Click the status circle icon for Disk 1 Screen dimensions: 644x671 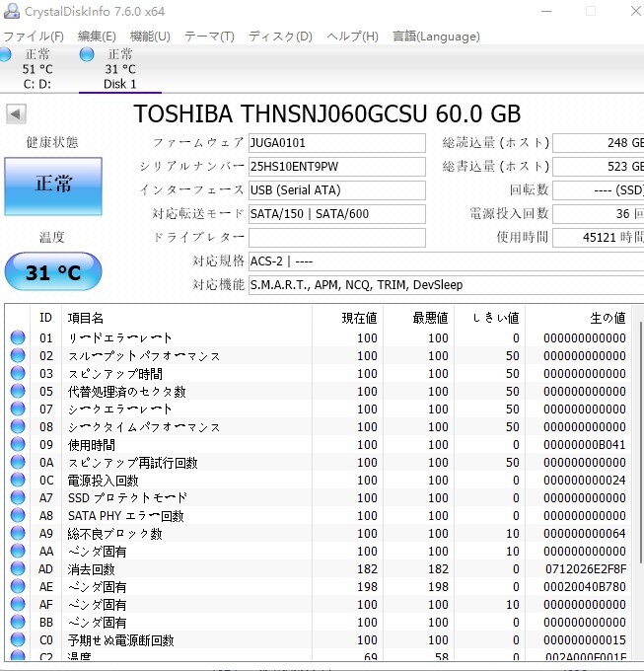(87, 54)
